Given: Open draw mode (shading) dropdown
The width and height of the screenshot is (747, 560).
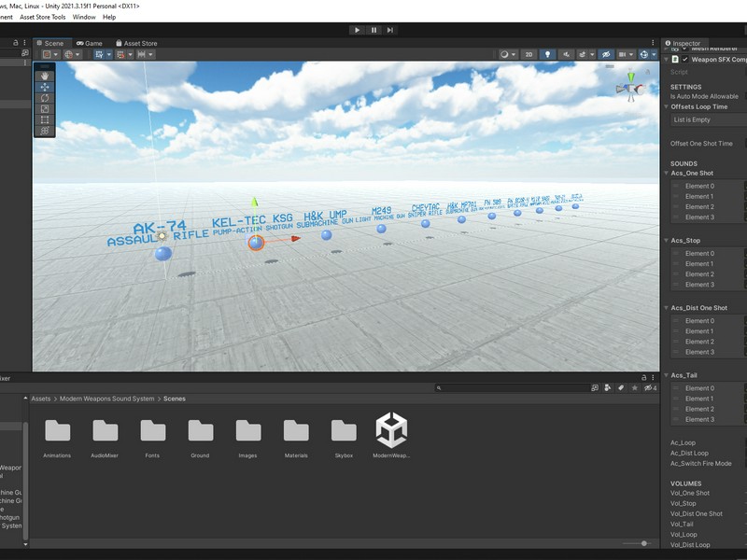Looking at the screenshot, I should click(x=507, y=54).
